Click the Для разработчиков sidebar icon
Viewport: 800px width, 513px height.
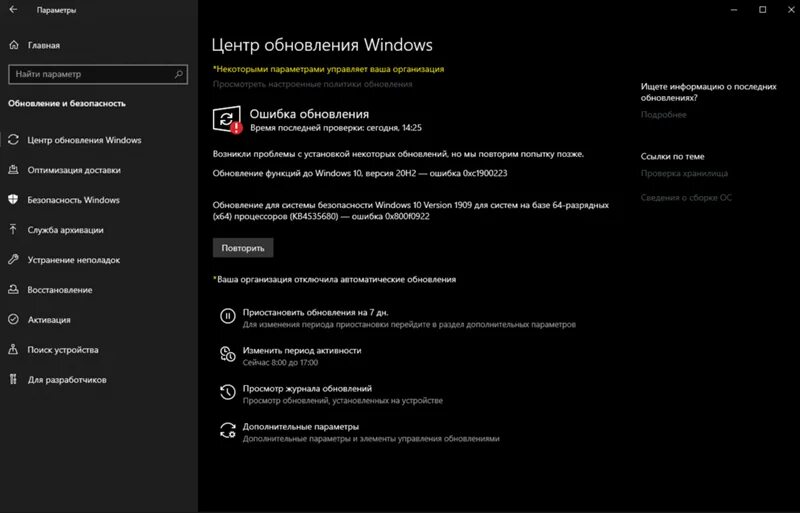pyautogui.click(x=13, y=379)
